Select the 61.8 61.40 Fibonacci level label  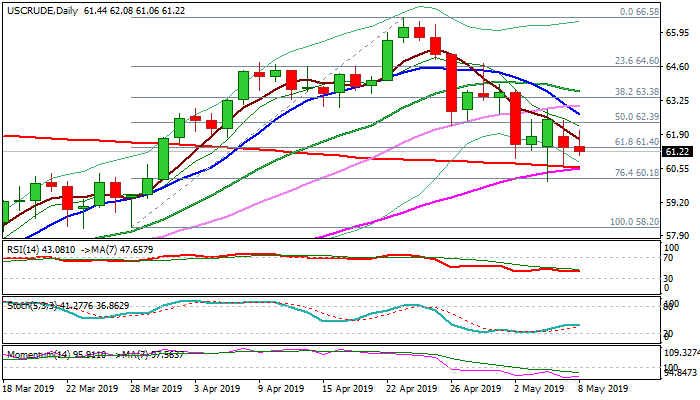(636, 142)
